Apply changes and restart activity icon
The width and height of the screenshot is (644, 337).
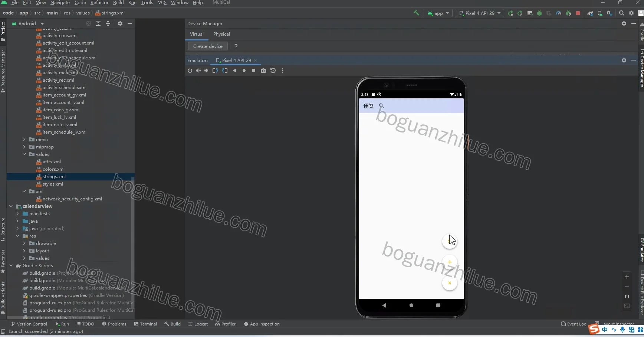click(520, 13)
